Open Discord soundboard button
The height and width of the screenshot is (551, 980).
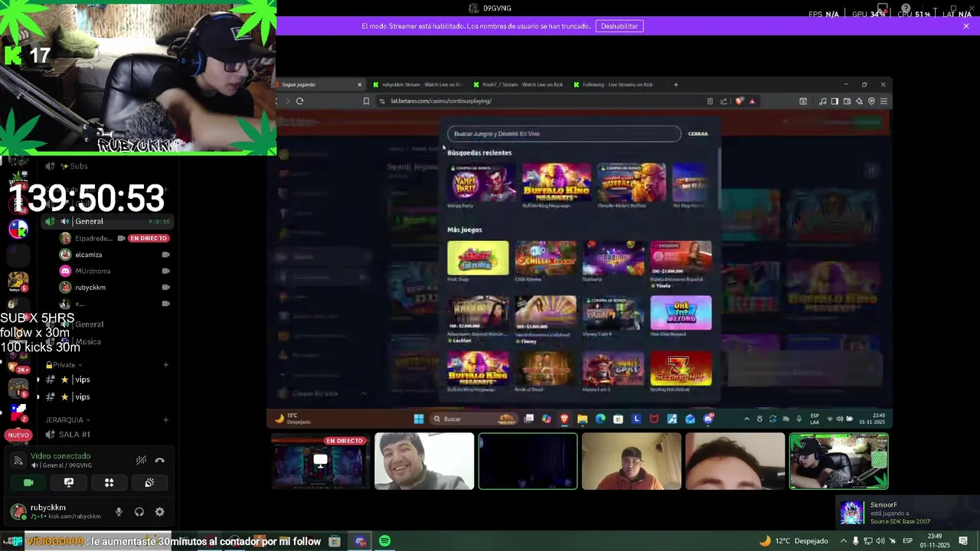click(149, 483)
